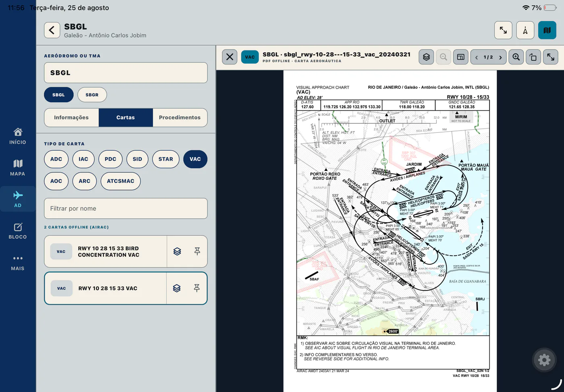Viewport: 564px width, 392px height.
Task: Open the BLOCO notepad section
Action: (18, 231)
